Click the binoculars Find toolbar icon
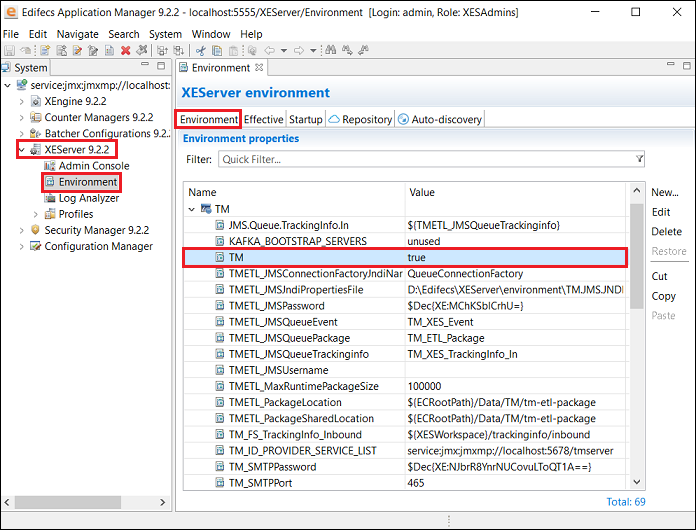 click(x=331, y=50)
